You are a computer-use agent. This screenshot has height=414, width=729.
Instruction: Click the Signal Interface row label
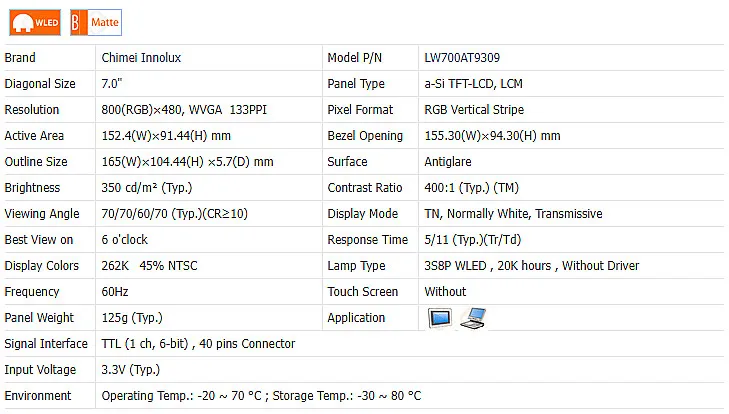click(45, 344)
